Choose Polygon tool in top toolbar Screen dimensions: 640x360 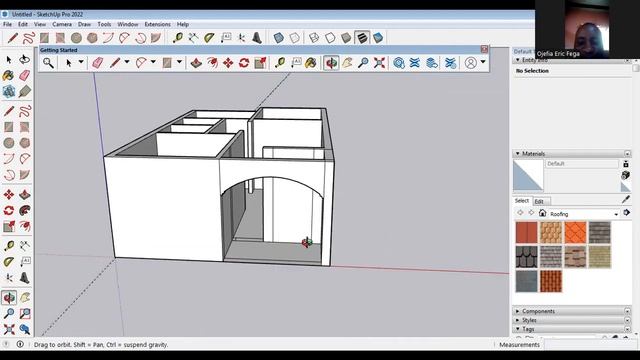coord(92,38)
